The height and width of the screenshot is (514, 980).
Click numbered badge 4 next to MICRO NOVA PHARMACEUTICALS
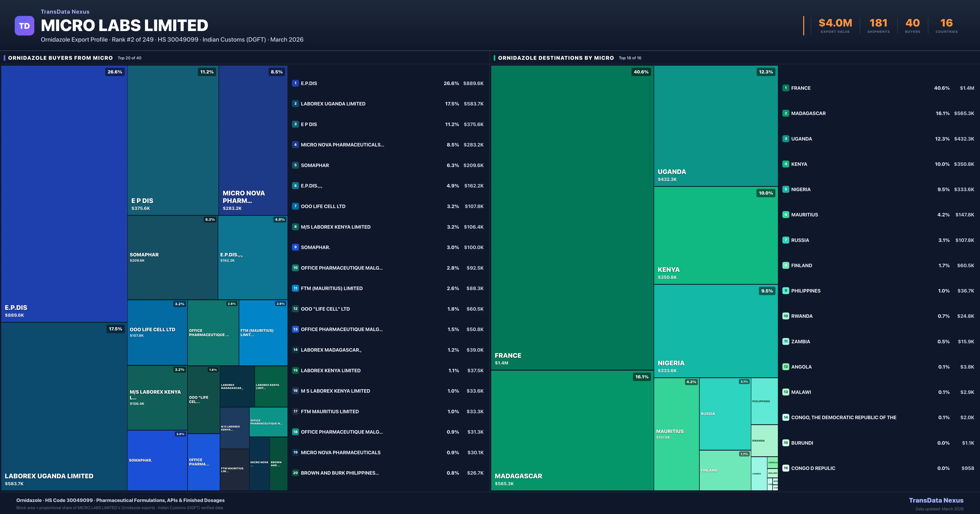(x=295, y=145)
